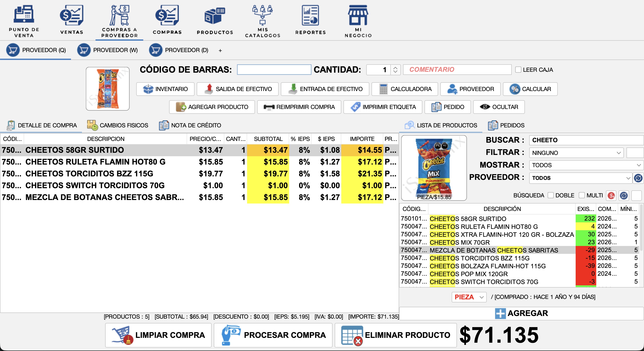Open the Pieza unit dropdown
Viewport: 644px width, 351px height.
click(469, 297)
